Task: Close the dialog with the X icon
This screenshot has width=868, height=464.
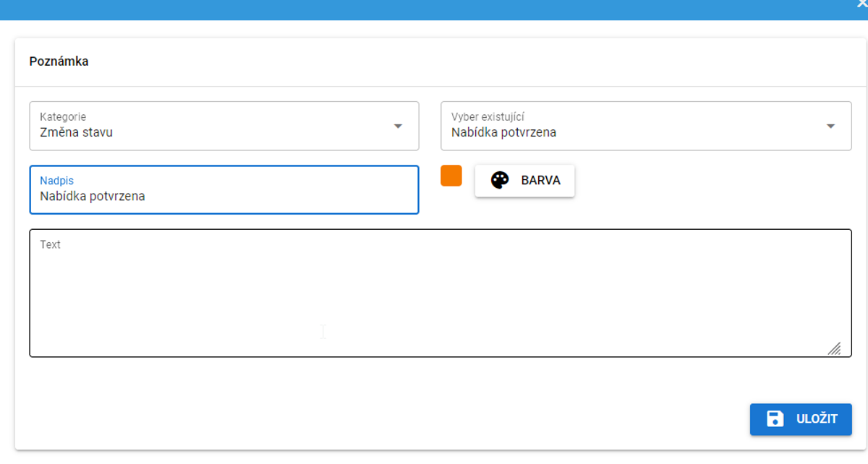Action: (x=861, y=4)
